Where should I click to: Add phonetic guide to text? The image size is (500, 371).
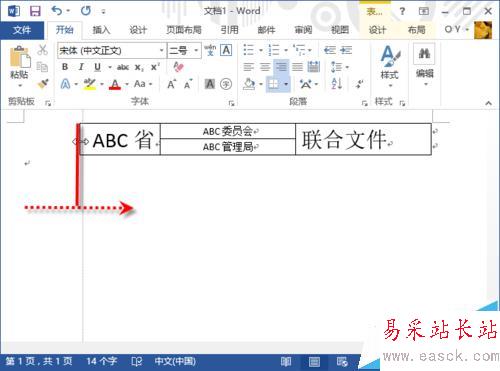click(210, 50)
